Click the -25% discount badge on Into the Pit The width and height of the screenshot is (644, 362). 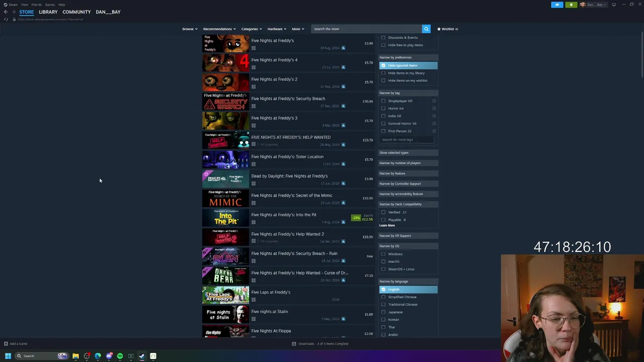coord(356,218)
